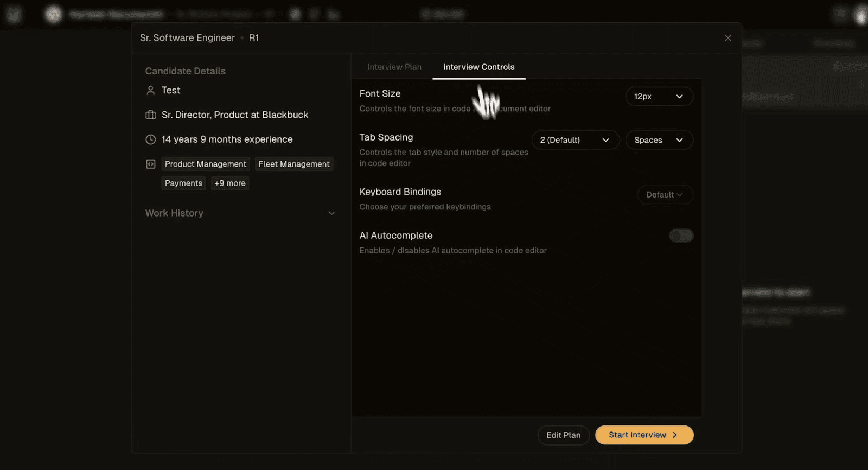Click the Product Management skill tag

click(206, 164)
